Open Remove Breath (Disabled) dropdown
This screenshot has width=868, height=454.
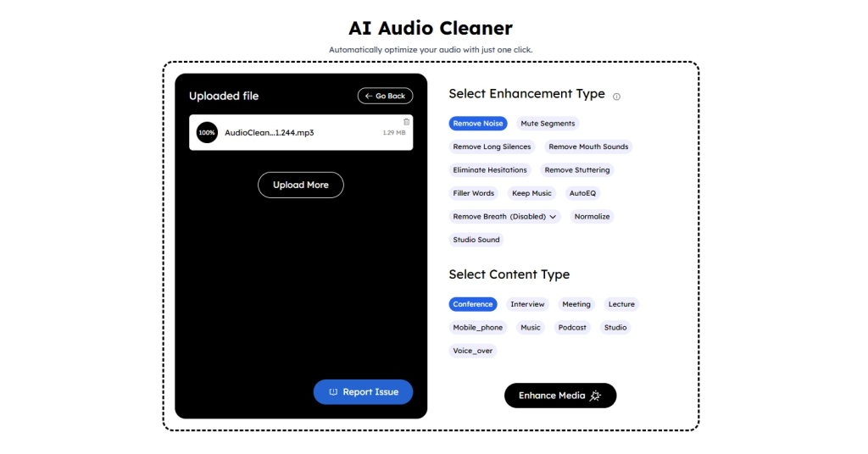click(x=504, y=216)
